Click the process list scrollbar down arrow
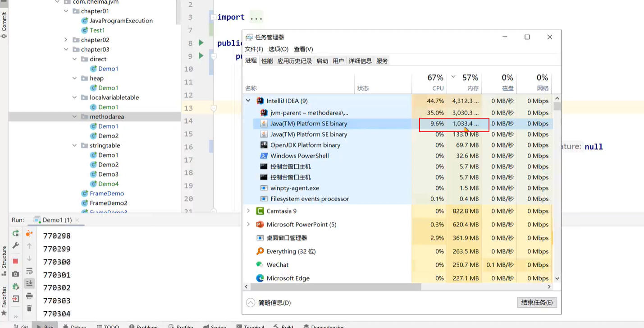 pyautogui.click(x=557, y=279)
